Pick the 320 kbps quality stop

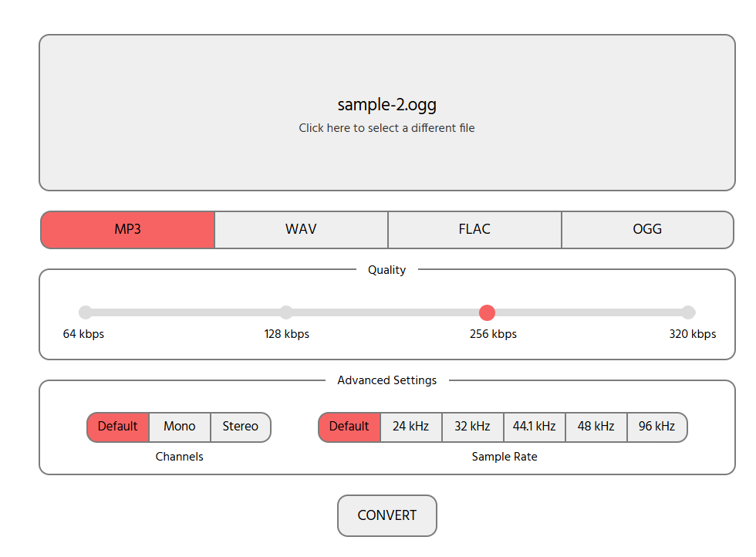[x=688, y=312]
